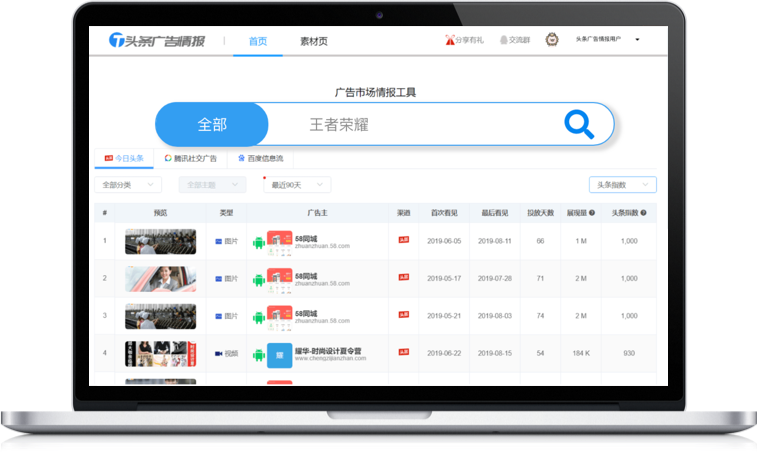Click the Android icon in row 2
This screenshot has width=757, height=452.
pos(259,280)
